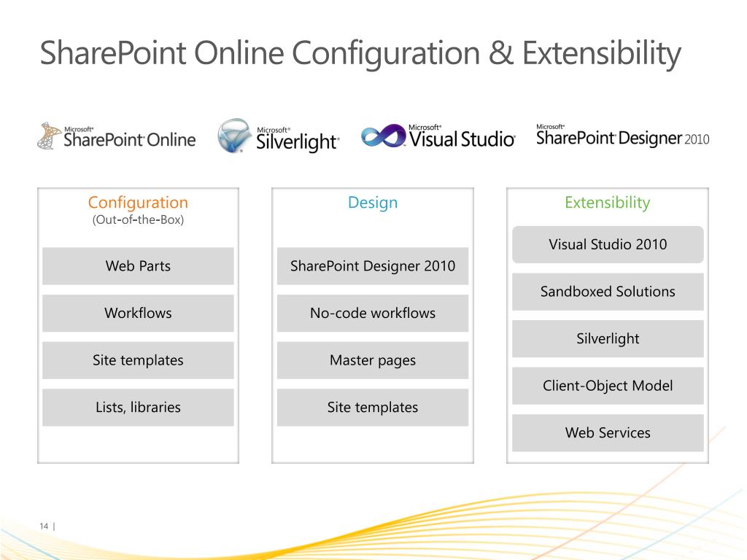Select the Silverlight box under Extensibility
This screenshot has width=747, height=560.
[608, 338]
